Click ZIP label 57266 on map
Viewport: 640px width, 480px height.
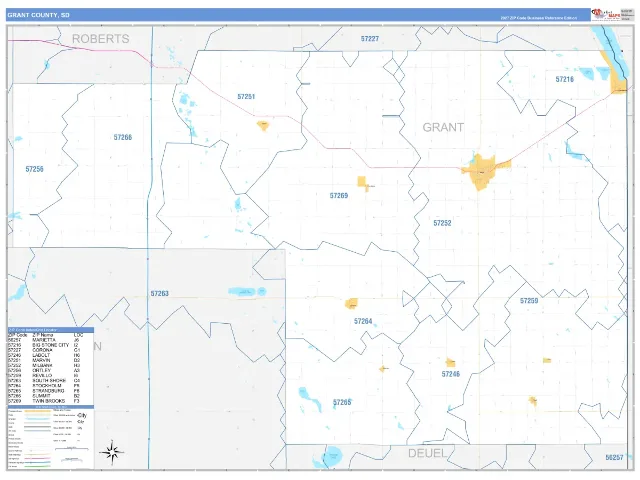(123, 137)
